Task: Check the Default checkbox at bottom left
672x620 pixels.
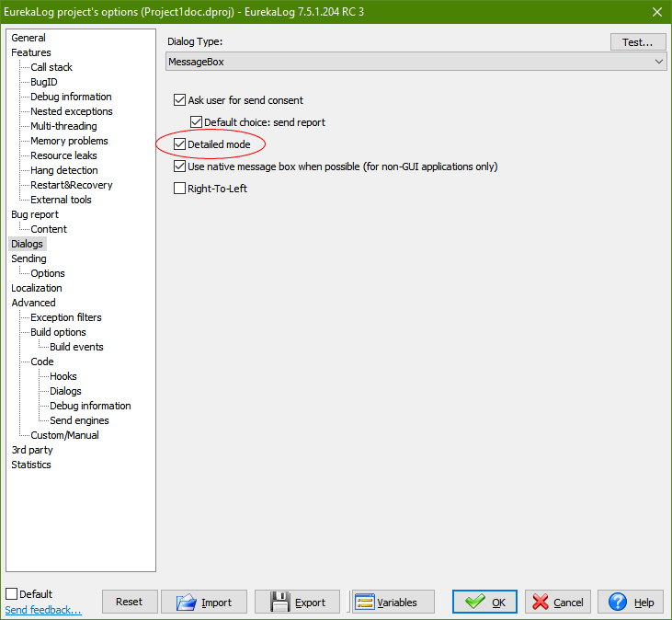Action: (x=12, y=594)
